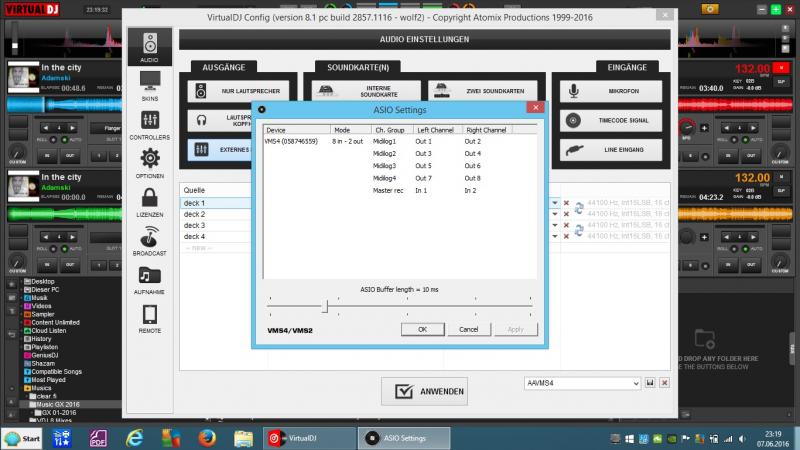The height and width of the screenshot is (450, 800).
Task: Remove deck 4 routing with red X
Action: (566, 237)
